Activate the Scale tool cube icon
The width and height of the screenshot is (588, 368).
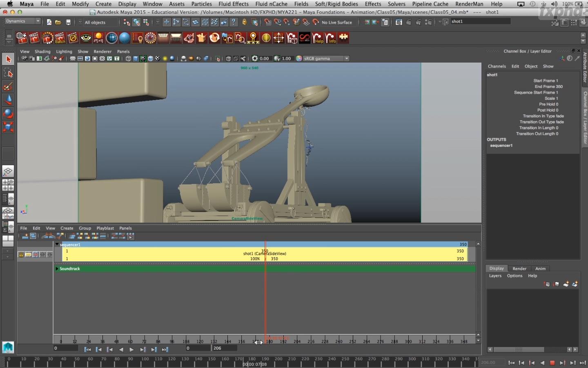click(8, 127)
